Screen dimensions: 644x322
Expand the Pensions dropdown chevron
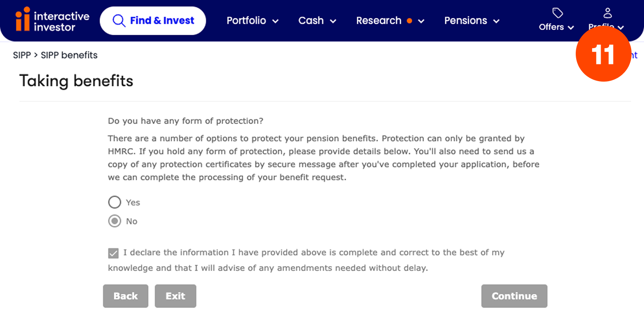pyautogui.click(x=496, y=21)
